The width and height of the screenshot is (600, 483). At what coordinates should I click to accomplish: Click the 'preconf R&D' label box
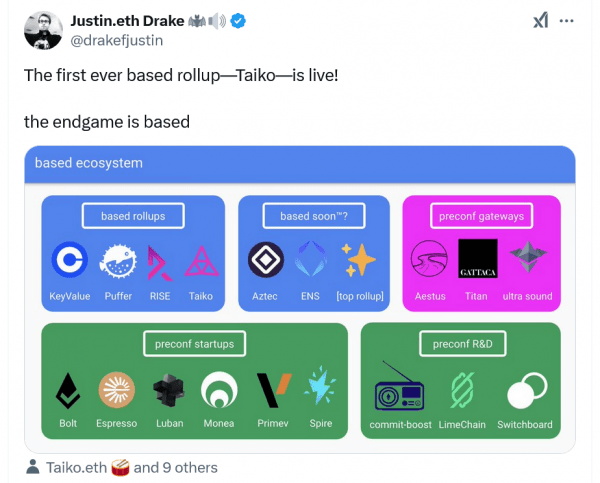[x=462, y=344]
